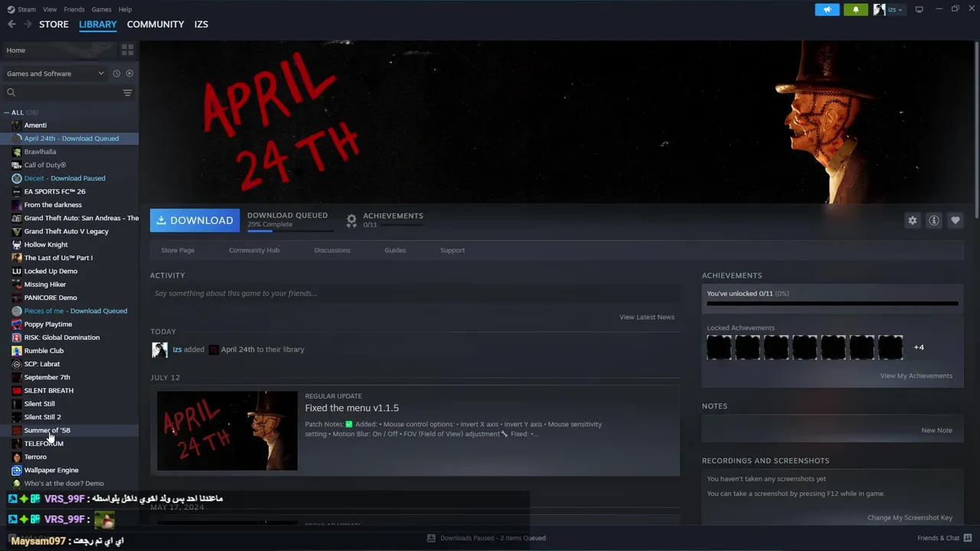The width and height of the screenshot is (980, 551).
Task: Open the Games menu
Action: tap(101, 9)
